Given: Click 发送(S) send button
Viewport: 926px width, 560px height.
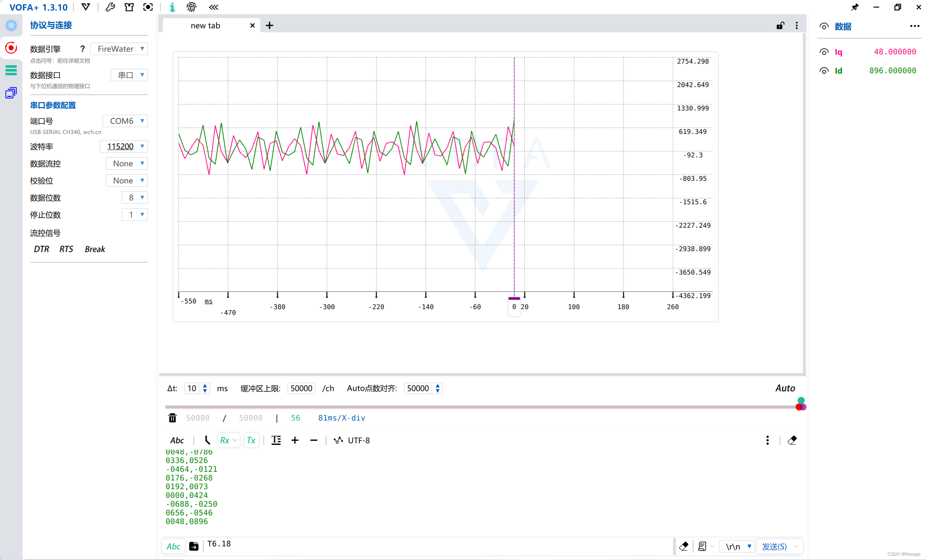Looking at the screenshot, I should (775, 545).
